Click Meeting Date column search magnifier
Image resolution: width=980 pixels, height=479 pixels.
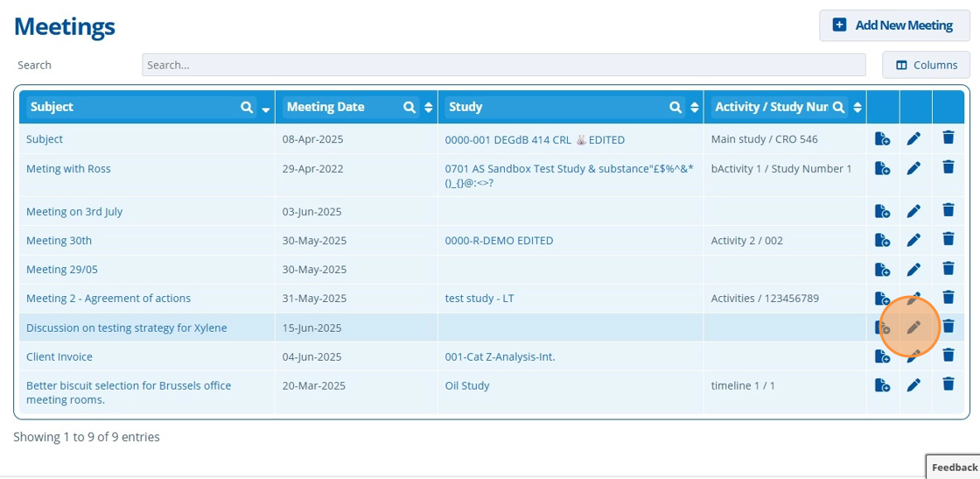[409, 107]
